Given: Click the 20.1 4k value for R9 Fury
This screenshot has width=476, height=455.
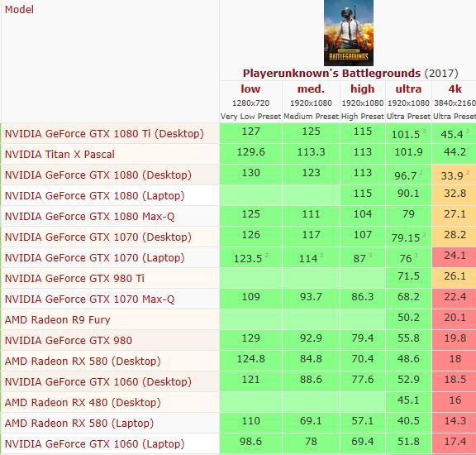Looking at the screenshot, I should [455, 317].
